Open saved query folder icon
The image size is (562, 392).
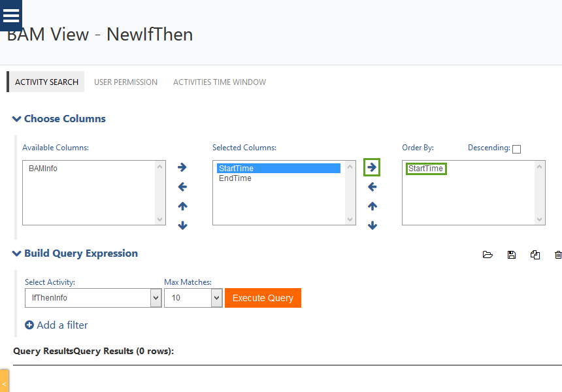click(x=488, y=255)
